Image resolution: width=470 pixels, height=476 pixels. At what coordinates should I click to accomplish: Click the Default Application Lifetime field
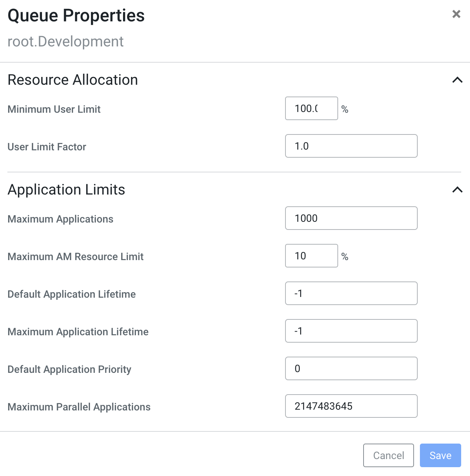351,293
